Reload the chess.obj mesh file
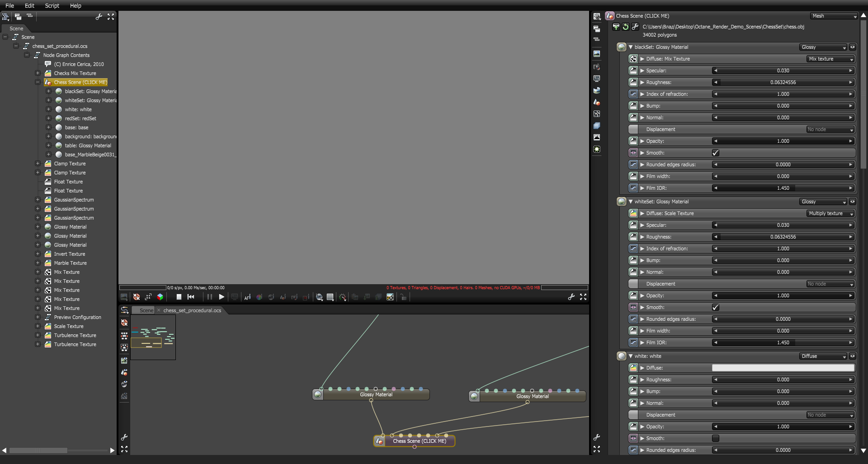 pos(625,27)
